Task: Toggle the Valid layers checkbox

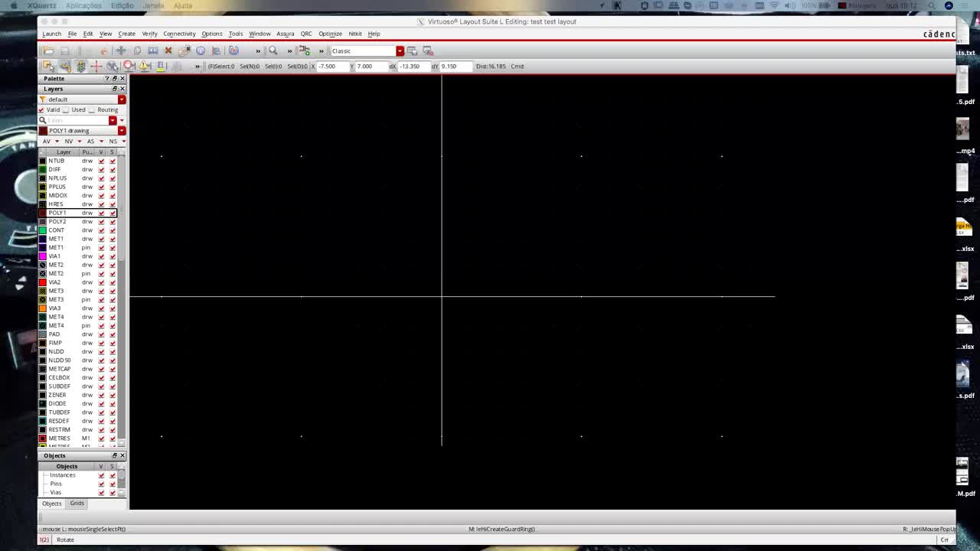Action: (x=42, y=109)
